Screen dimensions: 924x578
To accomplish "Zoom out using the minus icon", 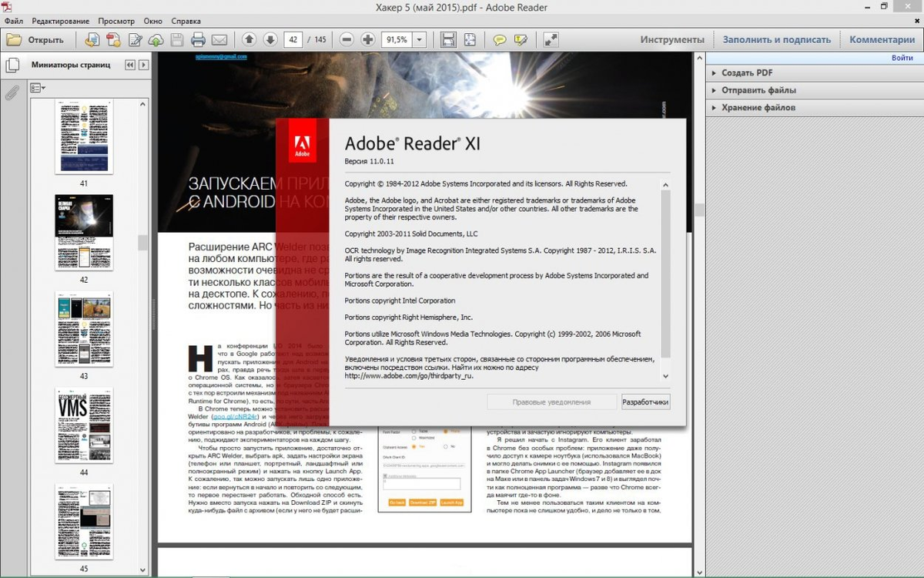I will pos(348,39).
